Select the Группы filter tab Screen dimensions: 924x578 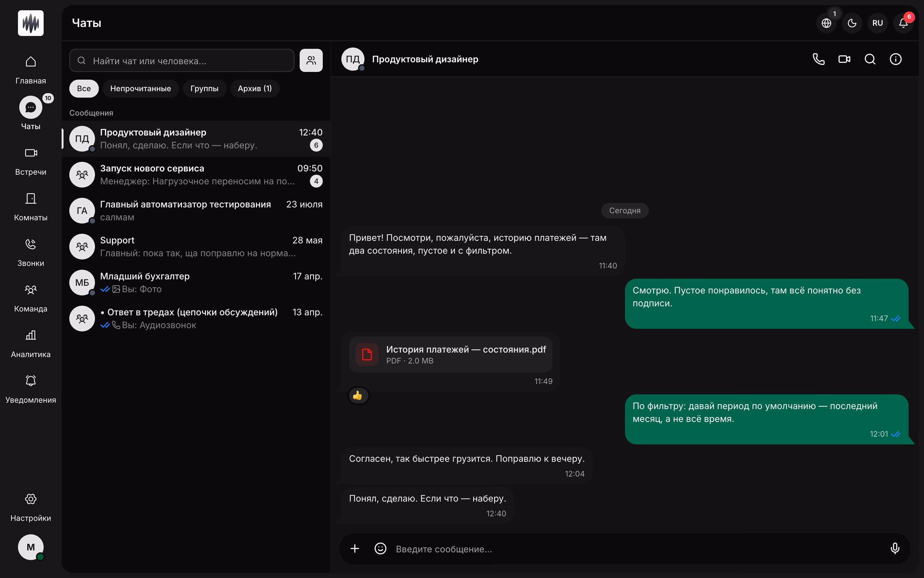(x=204, y=89)
